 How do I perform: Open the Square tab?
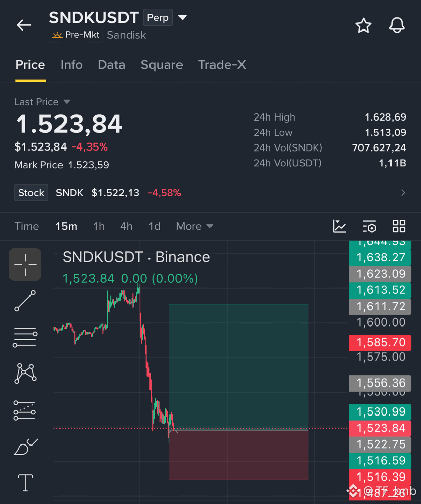162,65
